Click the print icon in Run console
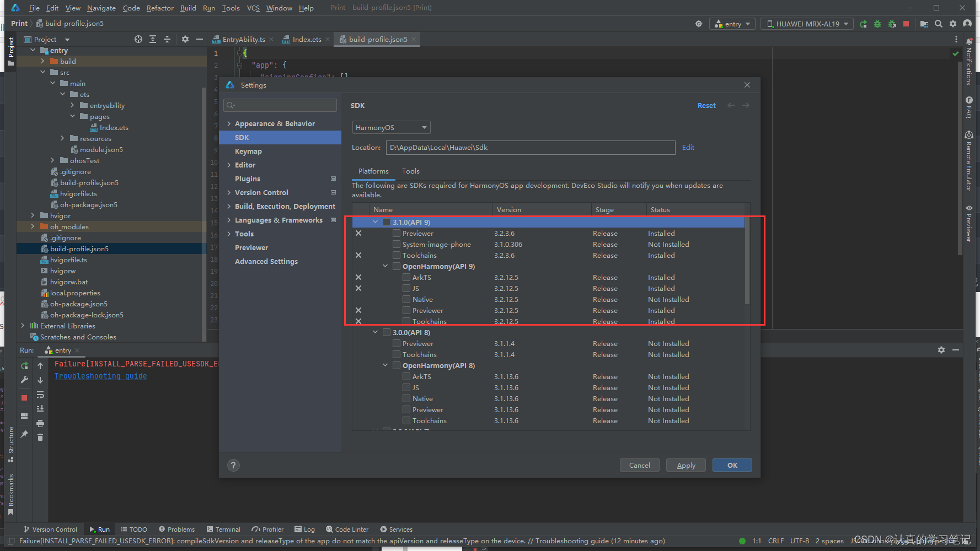The image size is (980, 551). 40,423
